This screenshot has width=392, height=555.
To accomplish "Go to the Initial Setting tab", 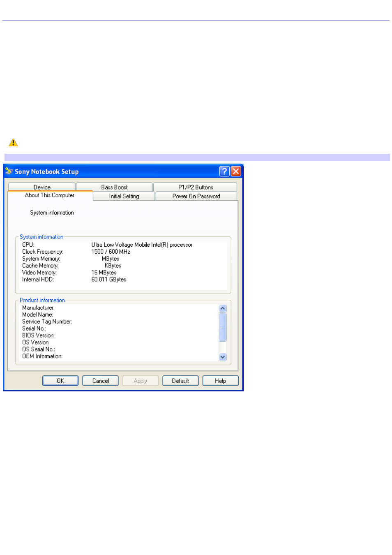I will 124,196.
